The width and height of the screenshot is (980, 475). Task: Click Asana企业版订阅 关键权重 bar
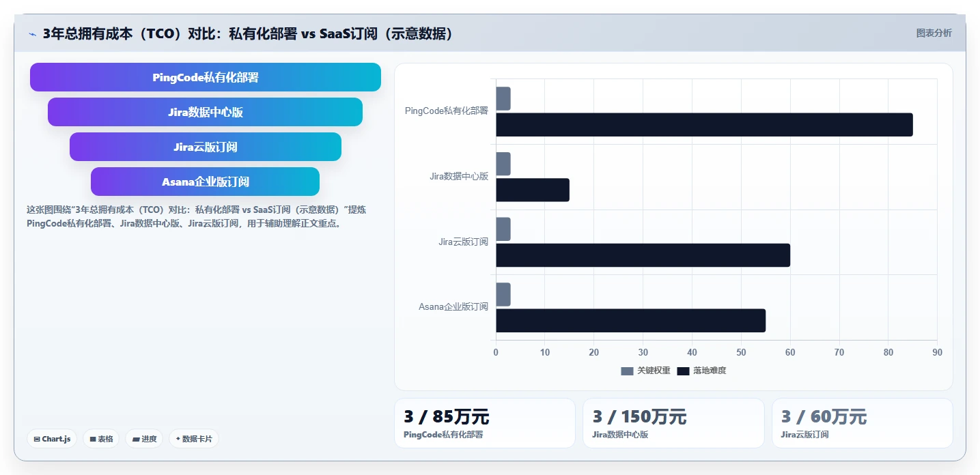503,294
